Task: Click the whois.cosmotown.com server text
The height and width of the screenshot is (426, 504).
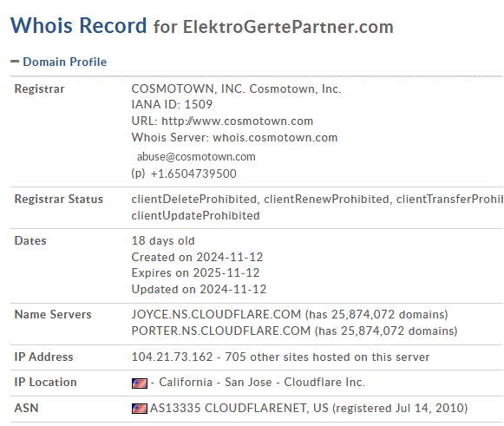Action: pos(275,138)
